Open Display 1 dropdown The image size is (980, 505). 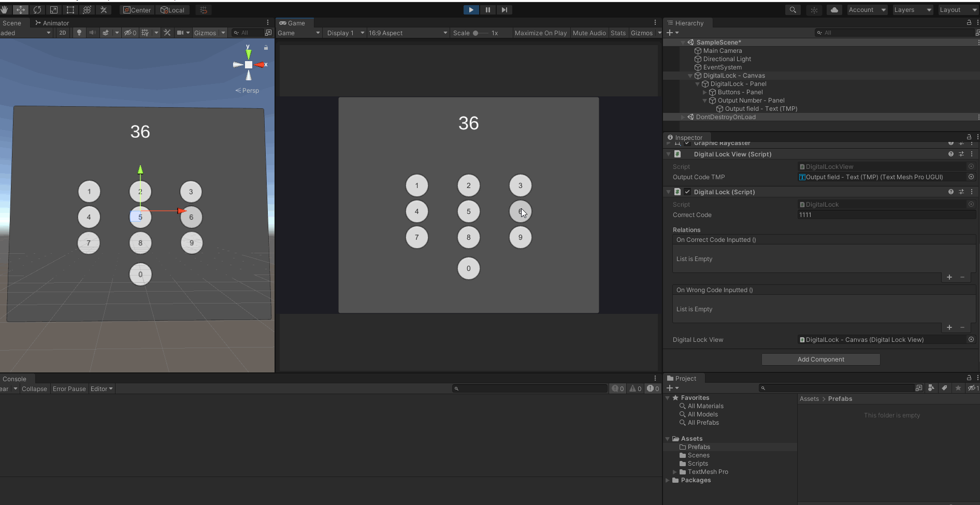point(345,33)
